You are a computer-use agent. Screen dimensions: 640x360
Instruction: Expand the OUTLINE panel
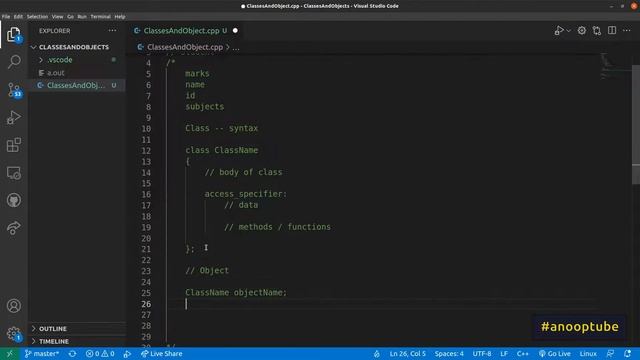[x=53, y=329]
